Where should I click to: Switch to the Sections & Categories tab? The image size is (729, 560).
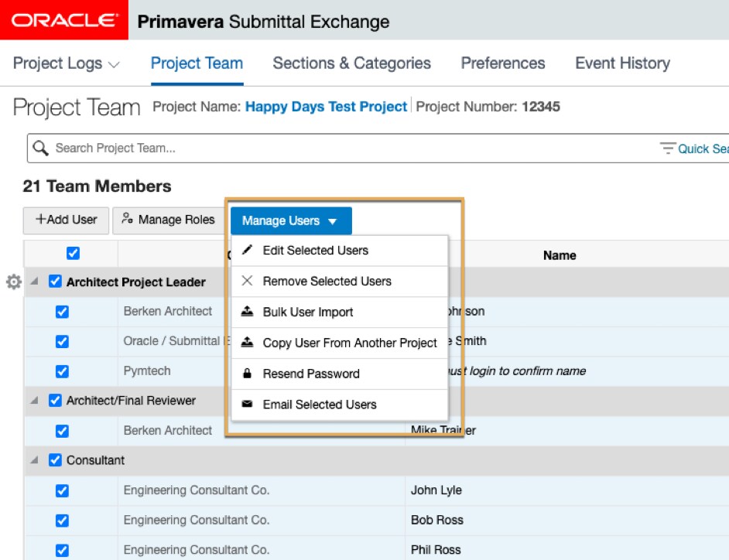(x=351, y=63)
